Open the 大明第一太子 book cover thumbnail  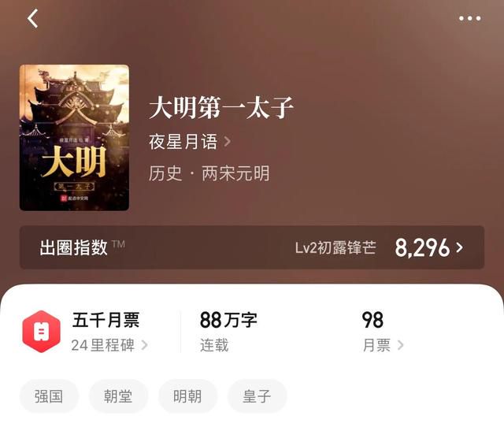74,138
